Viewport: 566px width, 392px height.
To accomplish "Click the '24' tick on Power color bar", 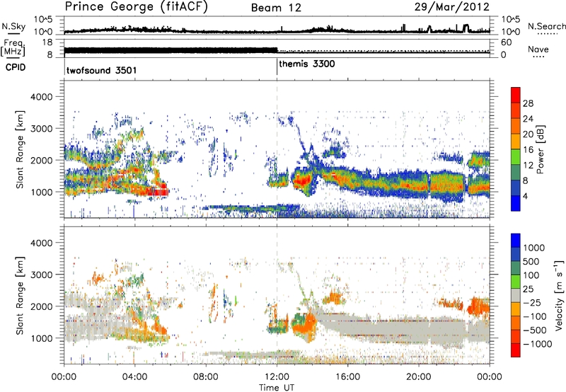I will [528, 119].
